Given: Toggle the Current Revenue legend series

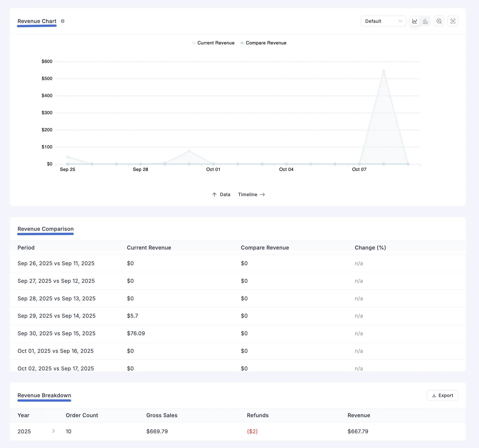Looking at the screenshot, I should point(213,43).
